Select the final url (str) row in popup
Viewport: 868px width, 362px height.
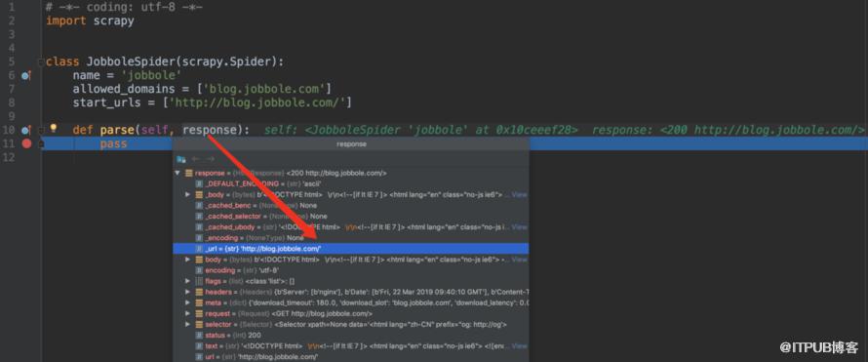(351, 357)
